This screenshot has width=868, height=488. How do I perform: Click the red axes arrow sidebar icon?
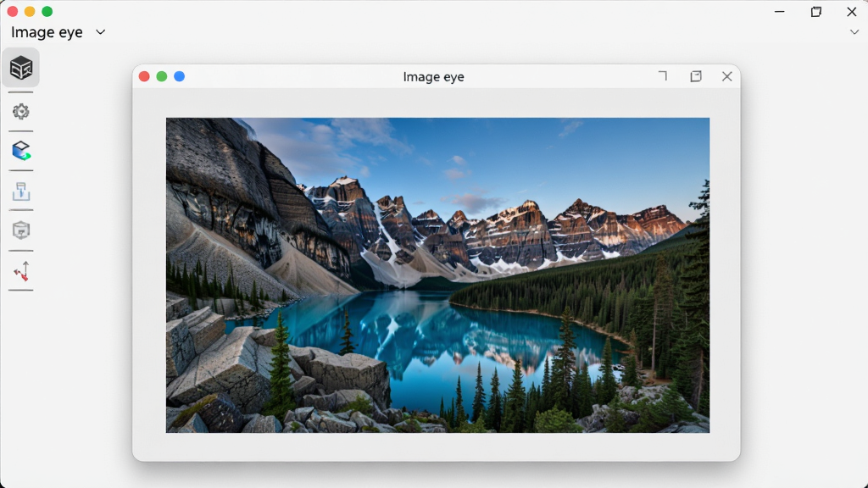pyautogui.click(x=21, y=271)
